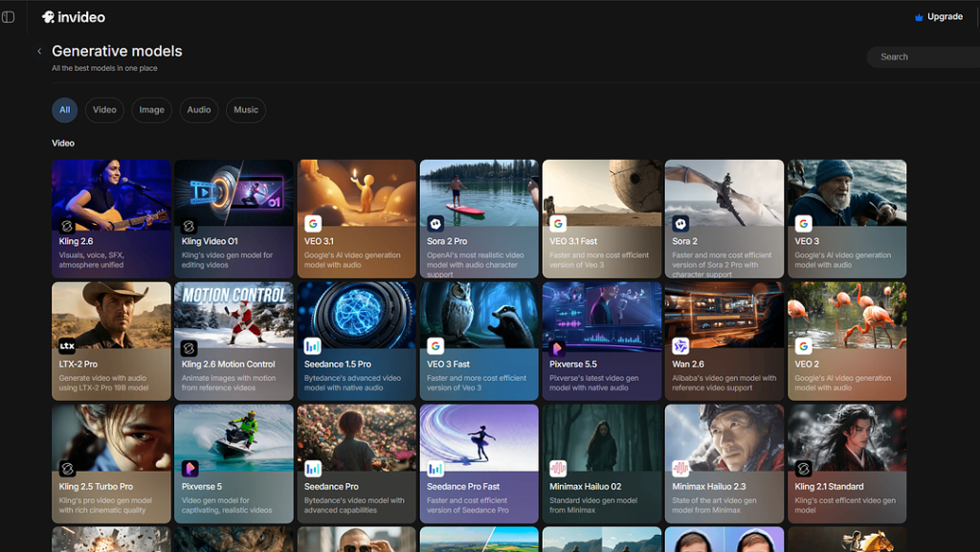This screenshot has width=980, height=552.
Task: Open the Motion Control Santa thumbnail
Action: click(234, 315)
